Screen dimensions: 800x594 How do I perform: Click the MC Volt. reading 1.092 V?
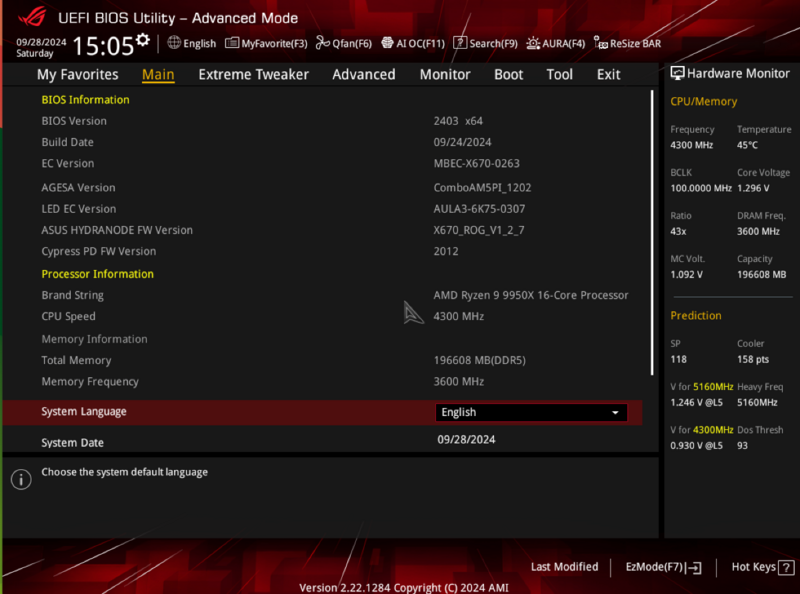click(x=686, y=275)
